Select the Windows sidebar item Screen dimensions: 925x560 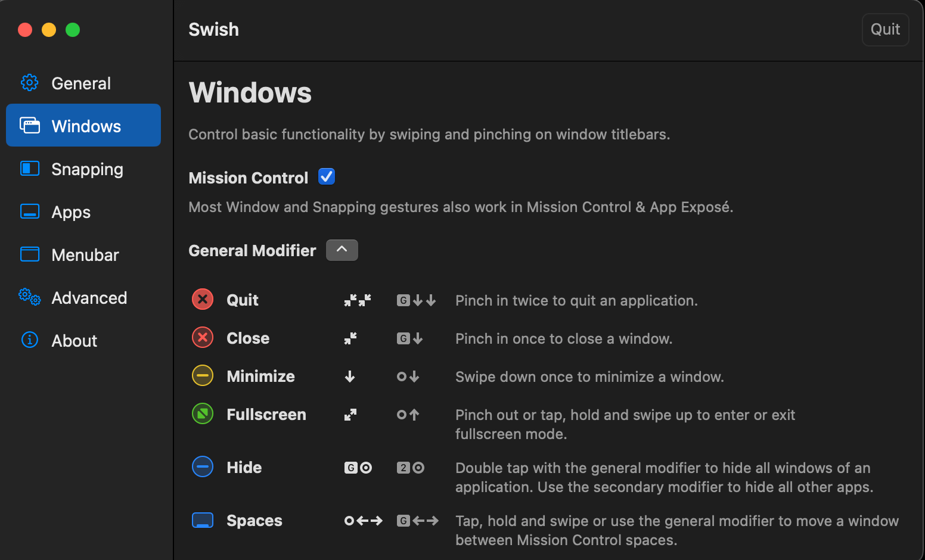coord(83,126)
